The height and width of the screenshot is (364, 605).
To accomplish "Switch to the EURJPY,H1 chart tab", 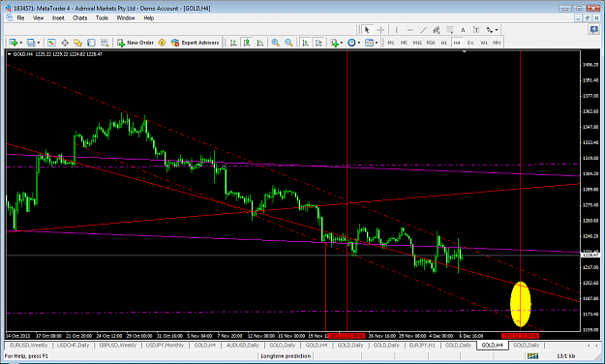I will (422, 345).
